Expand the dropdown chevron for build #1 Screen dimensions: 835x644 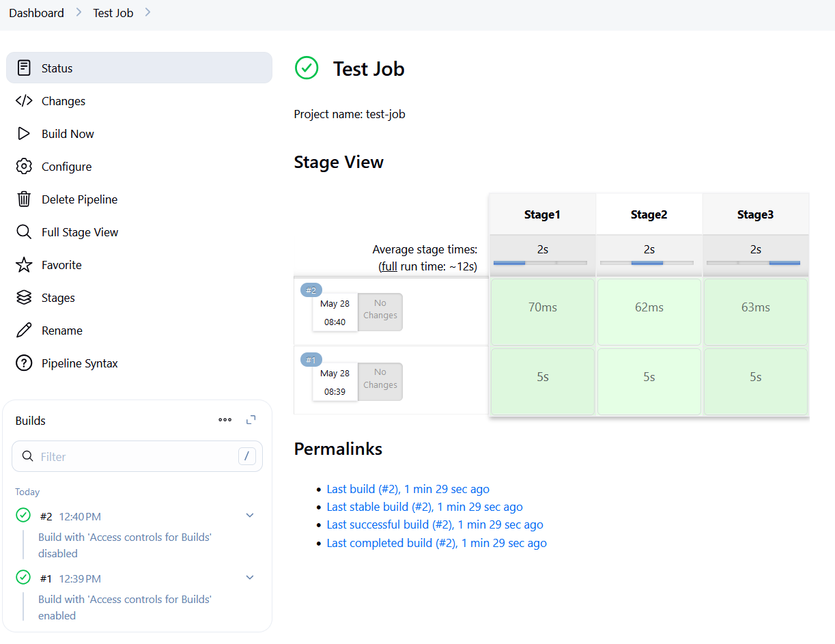coord(250,578)
